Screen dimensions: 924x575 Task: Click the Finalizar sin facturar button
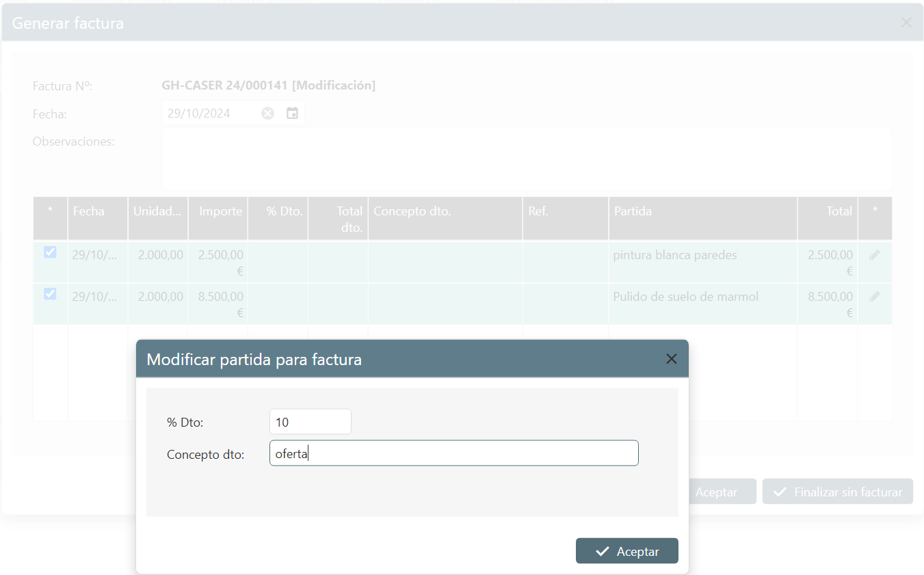pyautogui.click(x=837, y=492)
